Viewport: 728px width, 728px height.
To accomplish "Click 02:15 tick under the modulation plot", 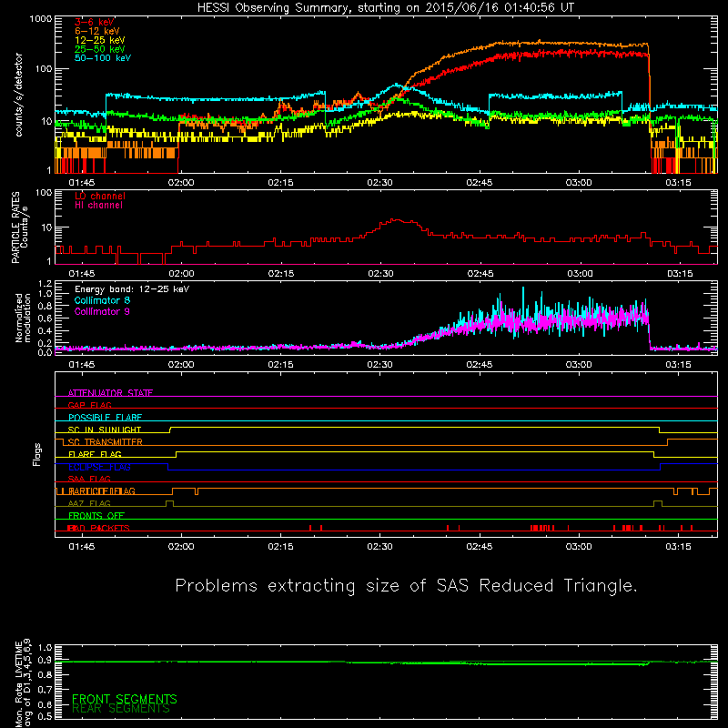I will [x=280, y=365].
